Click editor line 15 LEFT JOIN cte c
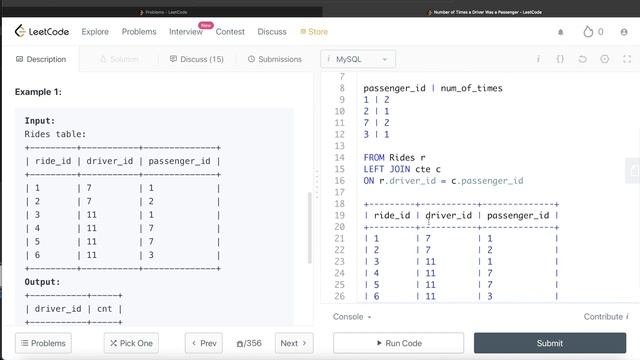 tap(402, 169)
